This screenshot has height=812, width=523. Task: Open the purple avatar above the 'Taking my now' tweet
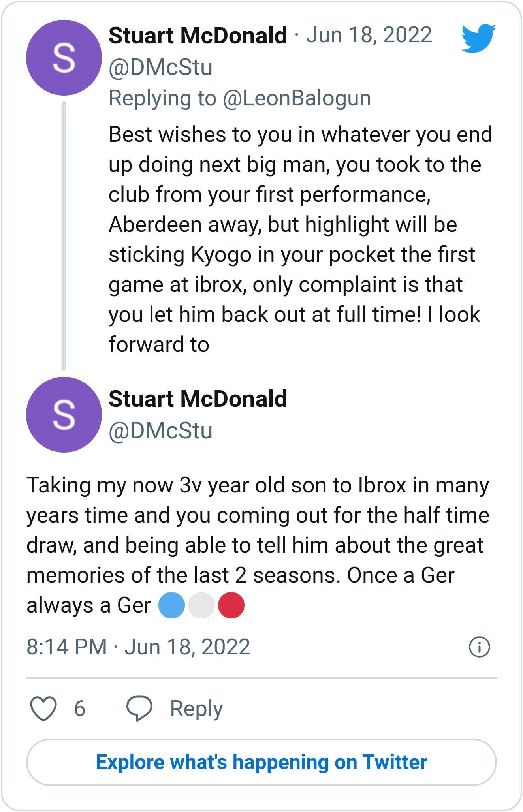click(64, 415)
